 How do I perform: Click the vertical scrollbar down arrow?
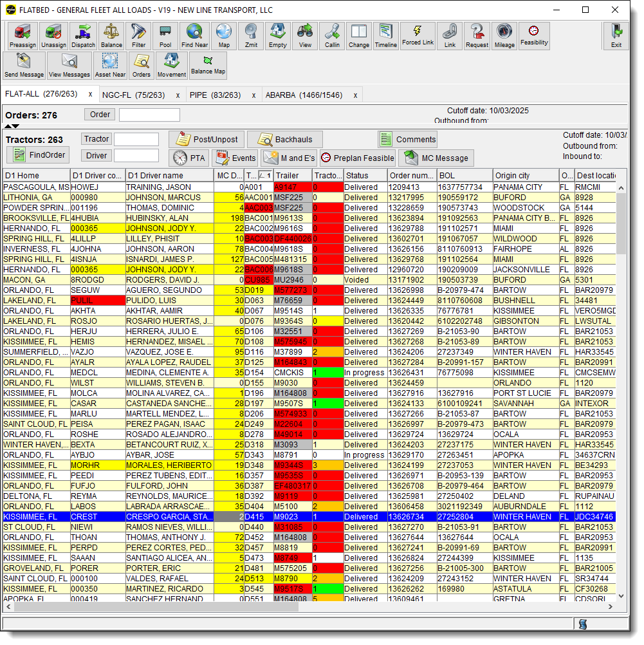[621, 596]
